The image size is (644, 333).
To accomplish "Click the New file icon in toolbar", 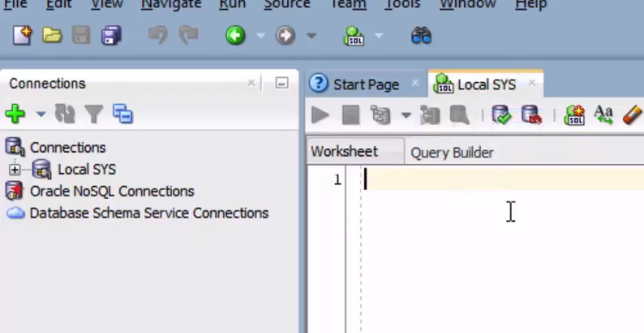I will click(x=22, y=36).
